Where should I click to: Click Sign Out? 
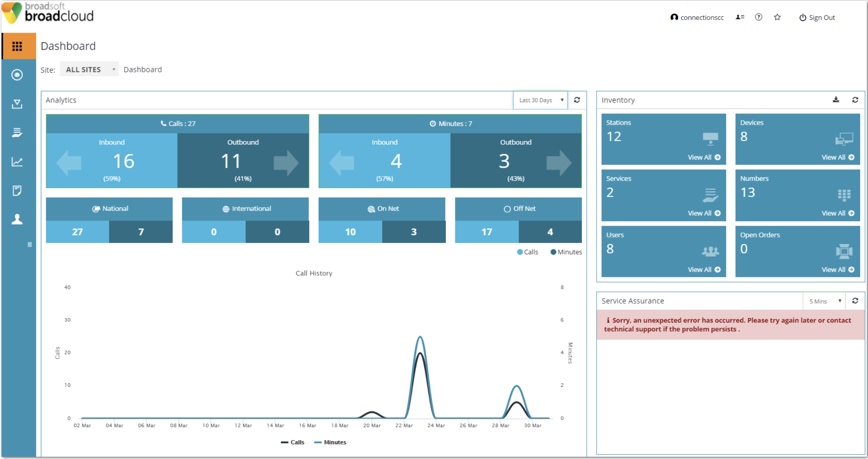[817, 17]
